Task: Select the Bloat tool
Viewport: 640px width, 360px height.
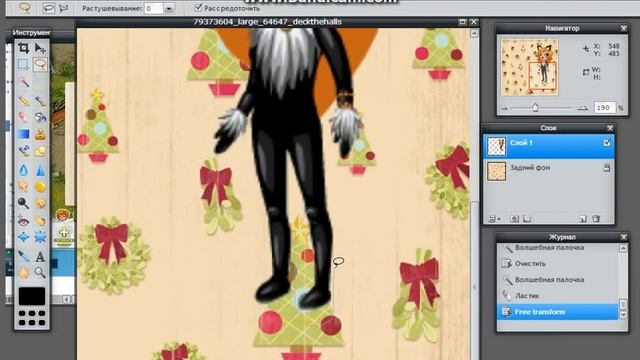Action: click(23, 237)
